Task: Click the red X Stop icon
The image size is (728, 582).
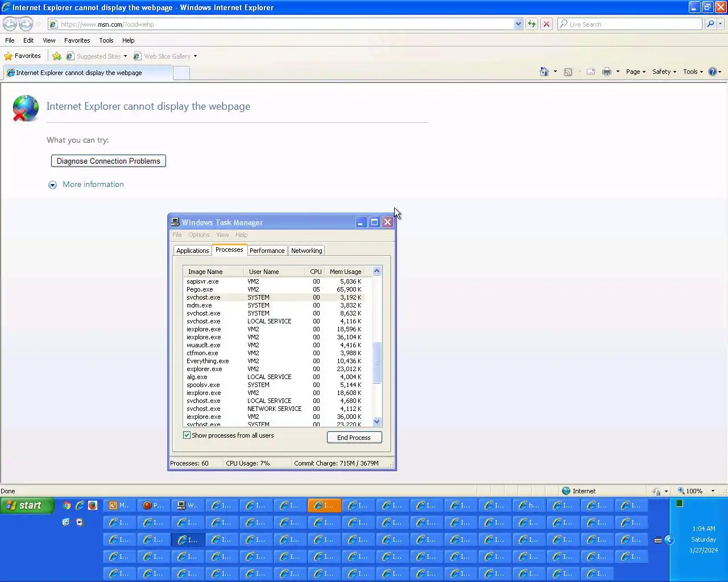Action: coord(547,24)
